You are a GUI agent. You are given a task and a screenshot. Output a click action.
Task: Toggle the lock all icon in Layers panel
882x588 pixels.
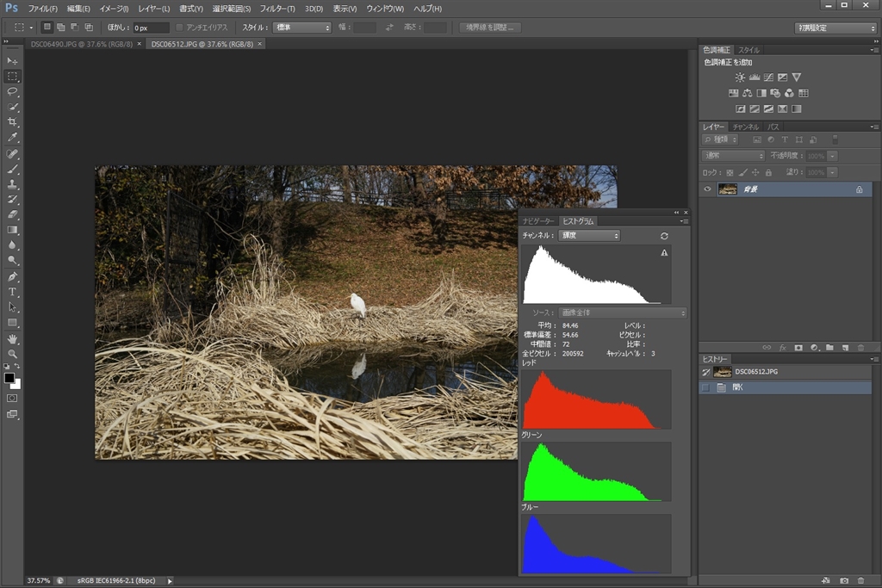pyautogui.click(x=768, y=172)
